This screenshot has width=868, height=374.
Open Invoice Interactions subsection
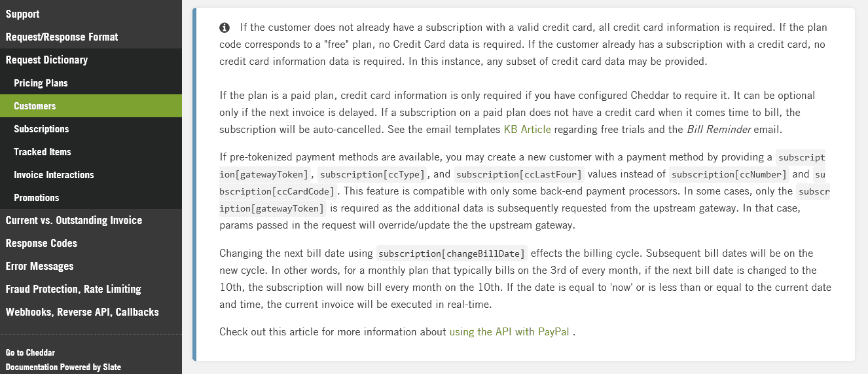[x=54, y=175]
